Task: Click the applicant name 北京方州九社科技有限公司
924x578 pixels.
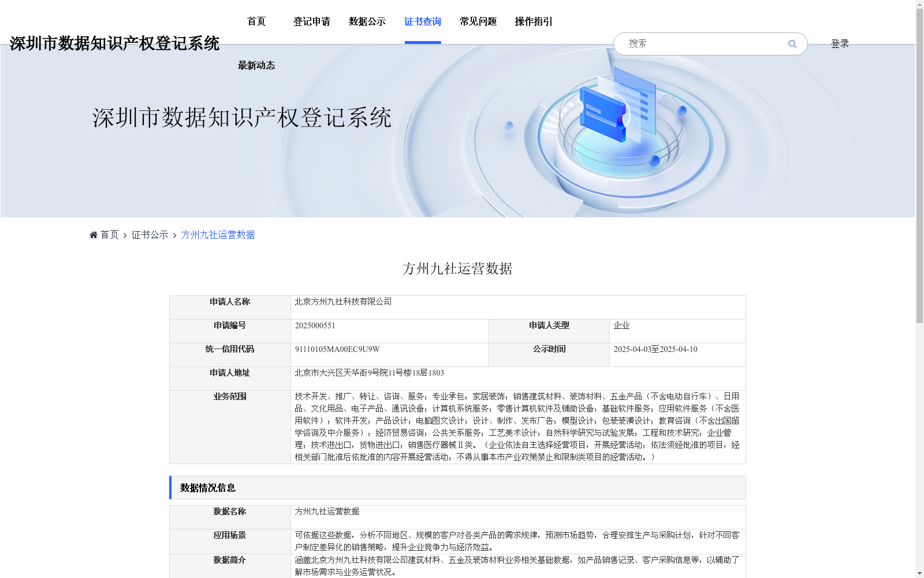Action: pos(343,302)
